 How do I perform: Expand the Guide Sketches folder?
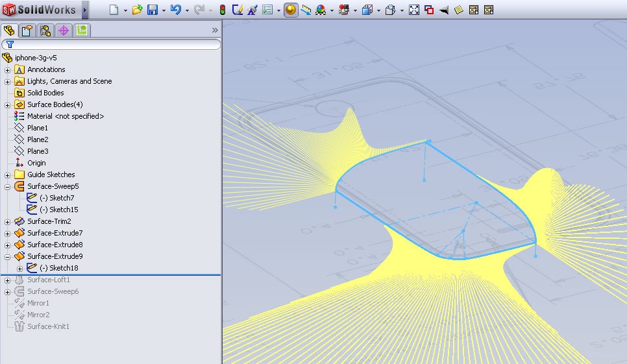[7, 175]
